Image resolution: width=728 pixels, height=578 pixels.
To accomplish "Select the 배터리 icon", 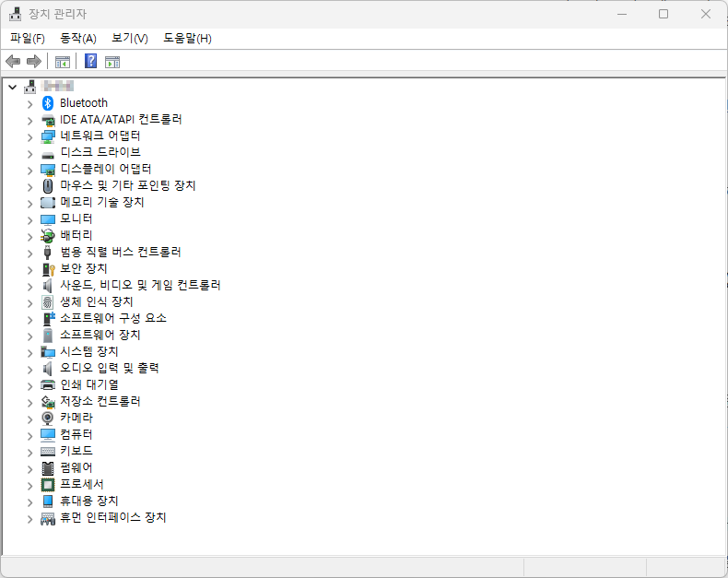I will tap(47, 236).
